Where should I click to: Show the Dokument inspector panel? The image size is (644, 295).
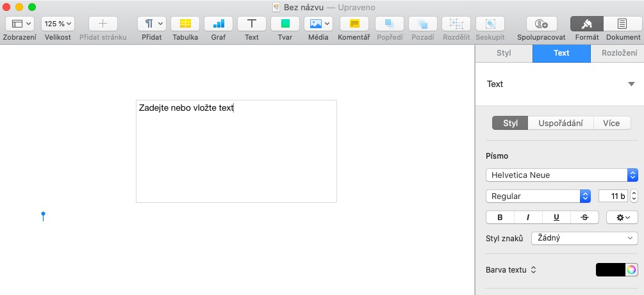(x=622, y=24)
